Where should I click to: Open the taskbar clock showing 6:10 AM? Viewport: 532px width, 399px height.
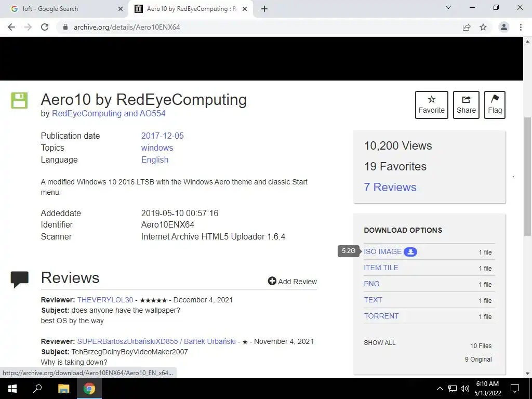(487, 389)
